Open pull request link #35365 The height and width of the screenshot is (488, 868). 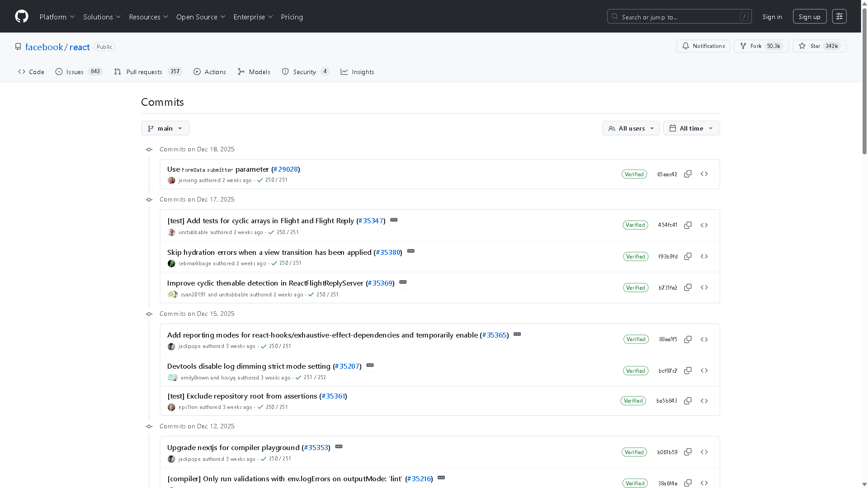coord(494,335)
